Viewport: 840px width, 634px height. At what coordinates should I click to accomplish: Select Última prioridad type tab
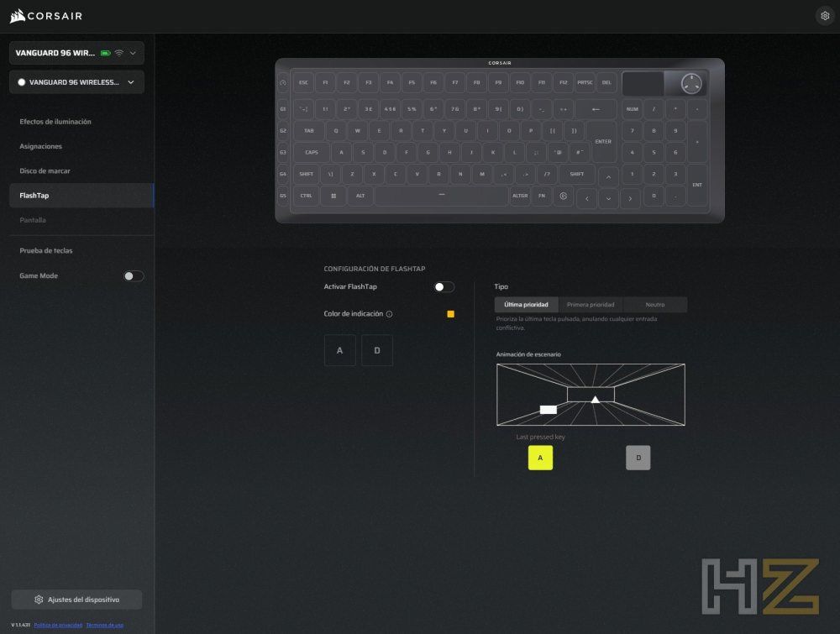pos(526,305)
